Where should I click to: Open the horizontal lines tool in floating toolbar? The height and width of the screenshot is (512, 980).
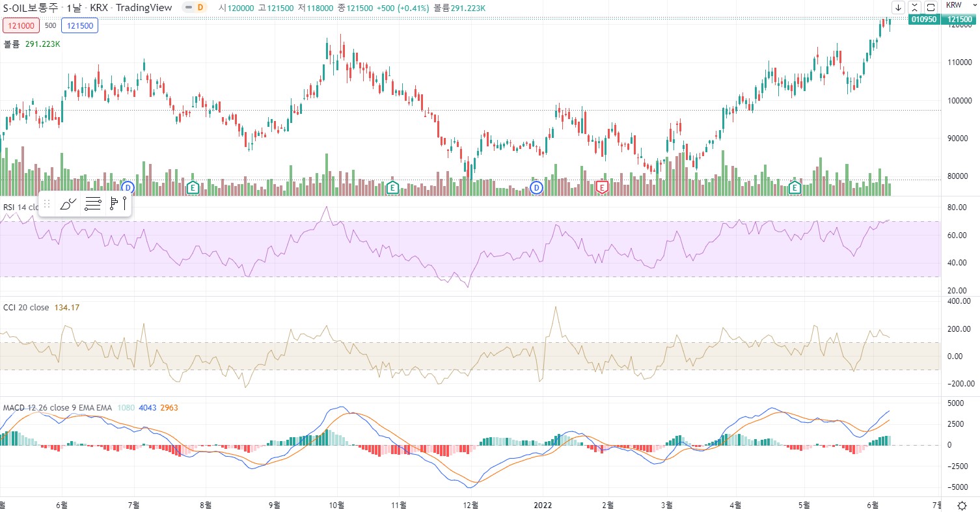click(x=93, y=204)
